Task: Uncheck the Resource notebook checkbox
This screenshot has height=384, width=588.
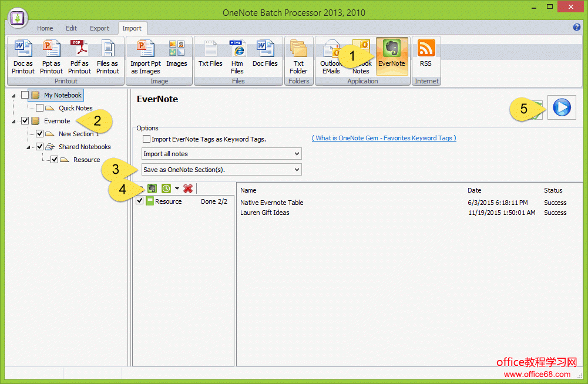Action: click(139, 201)
